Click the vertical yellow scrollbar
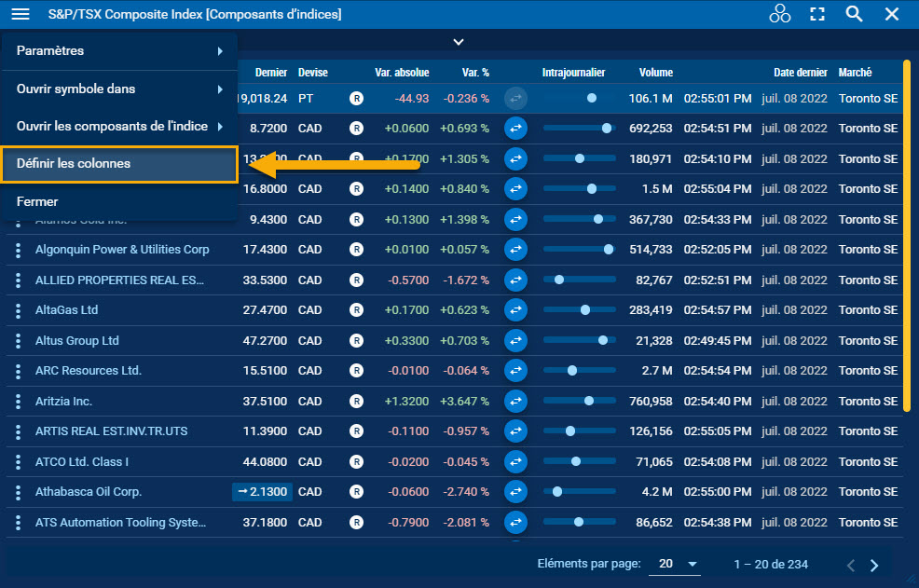The width and height of the screenshot is (919, 588). click(906, 235)
